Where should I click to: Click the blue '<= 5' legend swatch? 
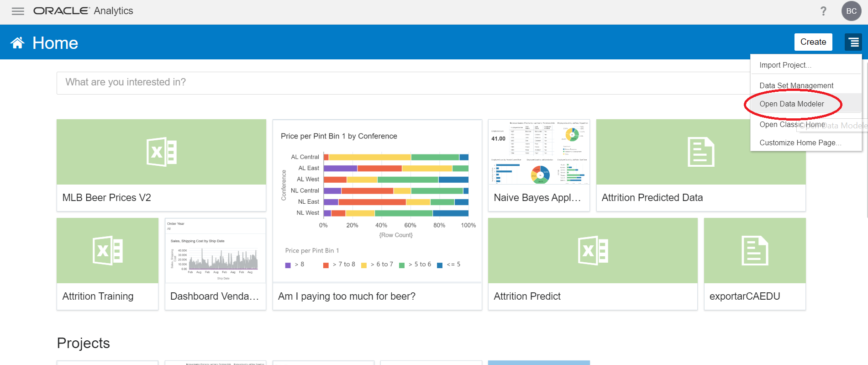(440, 265)
